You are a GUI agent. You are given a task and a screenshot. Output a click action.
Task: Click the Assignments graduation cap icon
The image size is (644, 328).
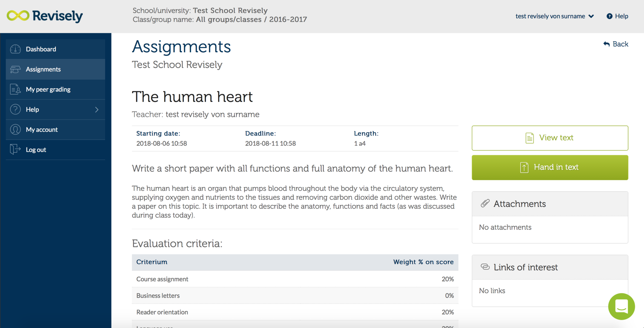[15, 69]
